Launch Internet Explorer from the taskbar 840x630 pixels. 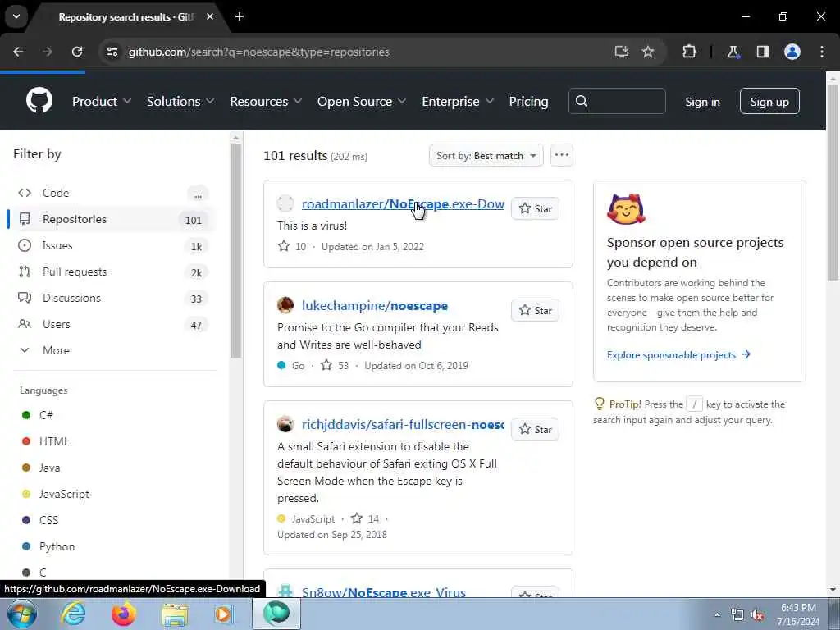click(72, 614)
